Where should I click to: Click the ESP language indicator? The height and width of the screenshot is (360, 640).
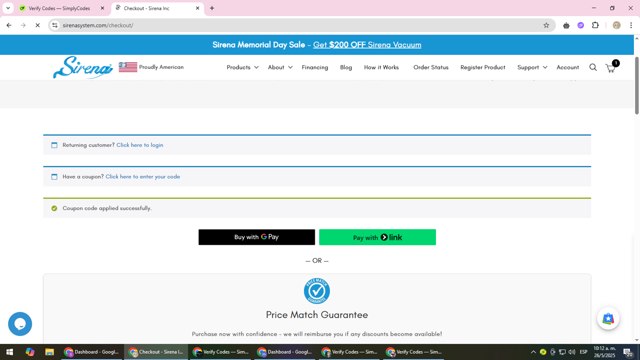tap(583, 352)
